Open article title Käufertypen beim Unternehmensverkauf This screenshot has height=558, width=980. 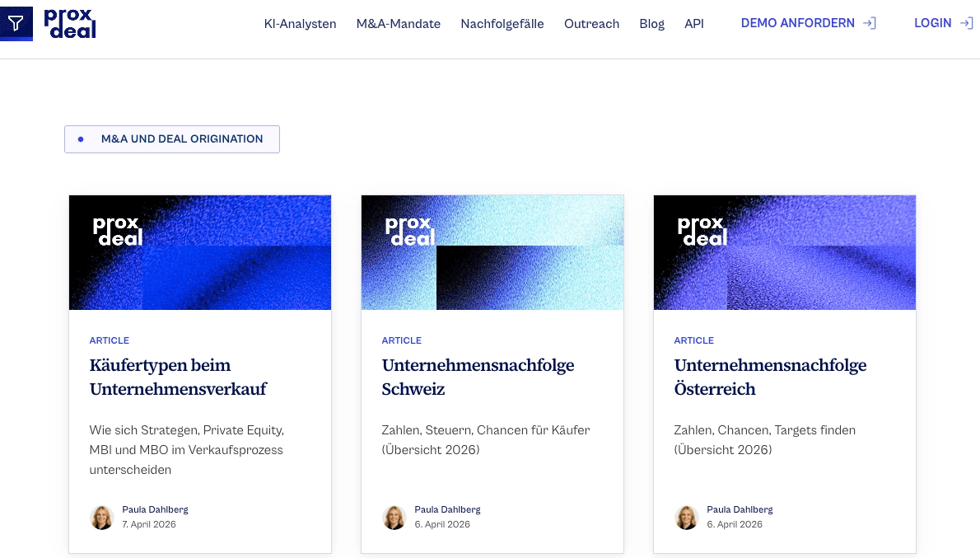tap(178, 377)
